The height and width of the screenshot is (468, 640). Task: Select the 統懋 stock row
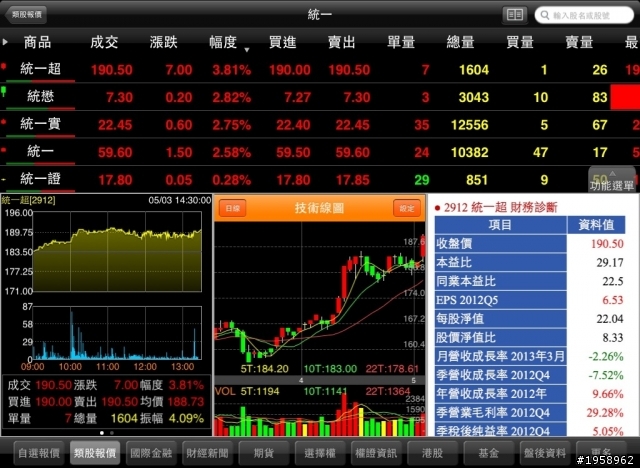tap(320, 97)
